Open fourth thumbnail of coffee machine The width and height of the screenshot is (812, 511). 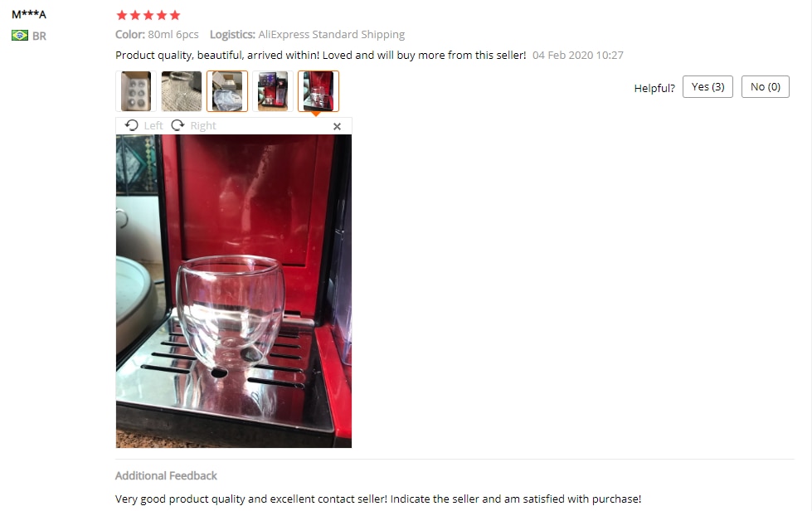click(x=272, y=91)
